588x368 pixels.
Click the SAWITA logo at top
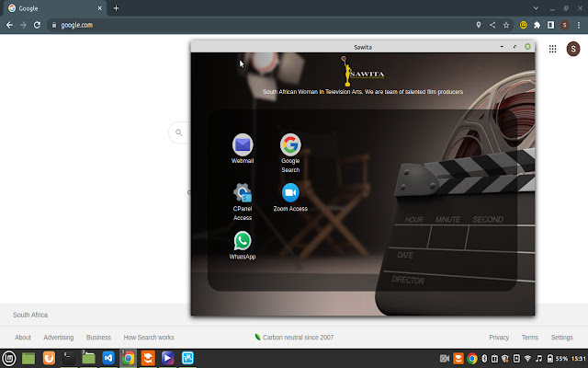pos(363,72)
